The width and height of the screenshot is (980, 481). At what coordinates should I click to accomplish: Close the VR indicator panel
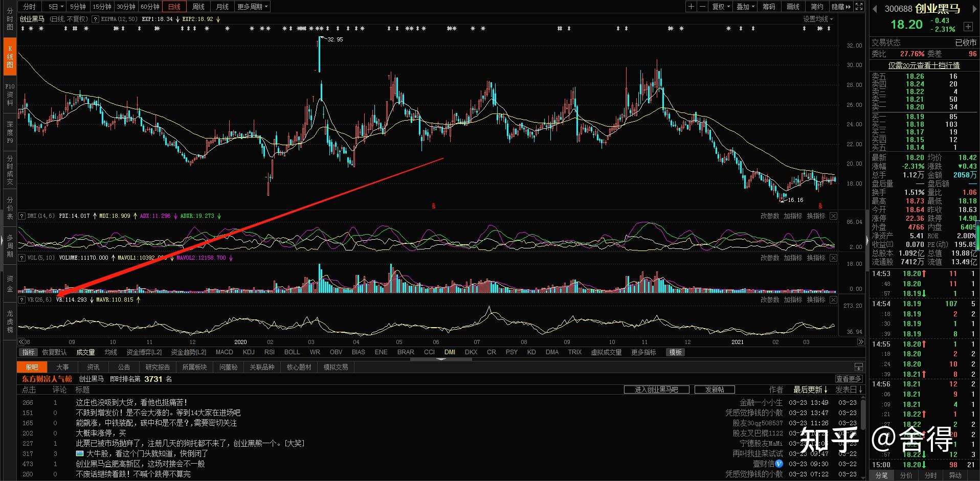click(x=833, y=300)
